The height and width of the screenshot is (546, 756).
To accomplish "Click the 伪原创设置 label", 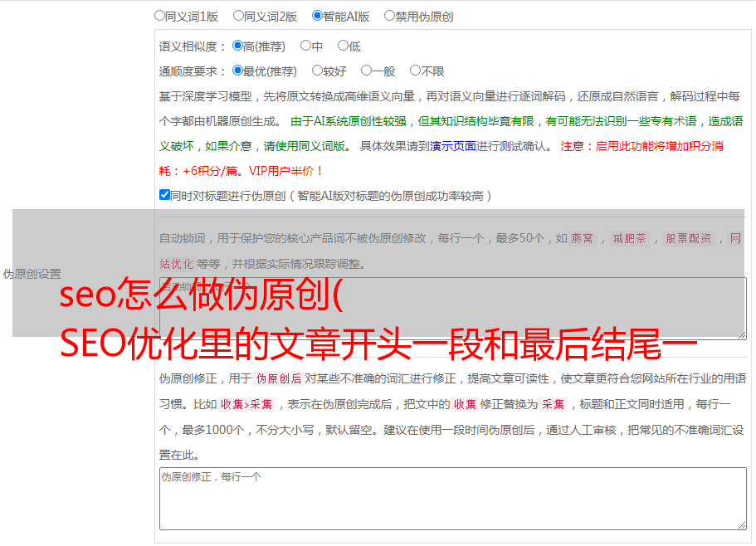I will (x=32, y=274).
